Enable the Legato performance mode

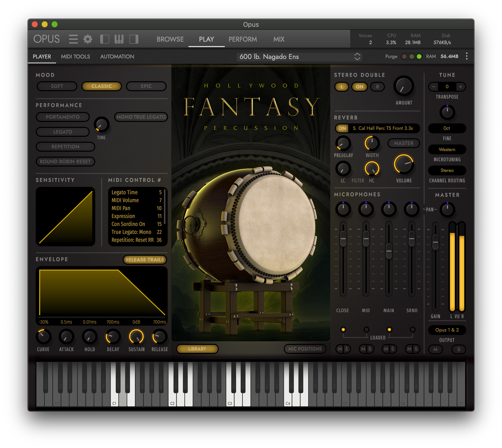[x=63, y=132]
